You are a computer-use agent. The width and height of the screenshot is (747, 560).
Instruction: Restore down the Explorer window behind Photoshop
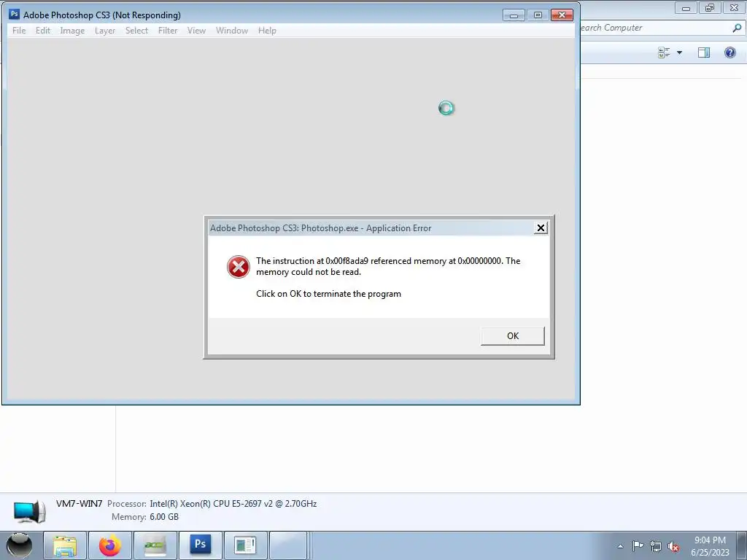[710, 7]
